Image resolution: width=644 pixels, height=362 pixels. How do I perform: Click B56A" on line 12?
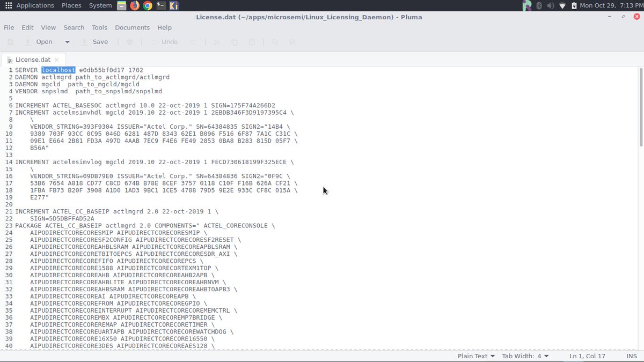click(x=40, y=147)
